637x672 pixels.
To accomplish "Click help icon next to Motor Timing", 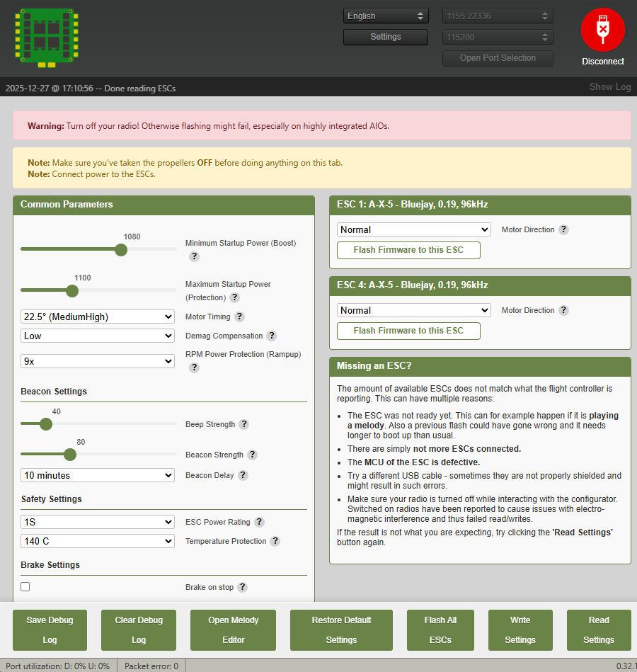I will click(239, 317).
